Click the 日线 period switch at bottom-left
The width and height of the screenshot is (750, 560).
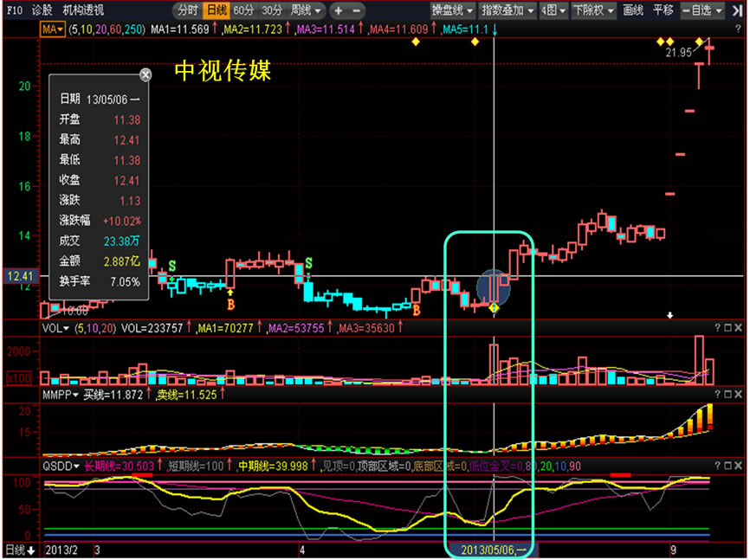point(20,550)
